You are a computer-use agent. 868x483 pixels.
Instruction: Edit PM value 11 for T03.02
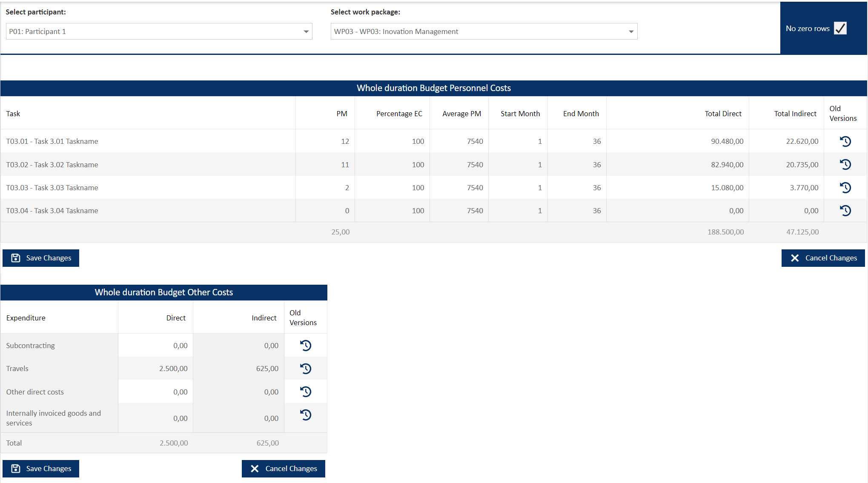click(325, 164)
